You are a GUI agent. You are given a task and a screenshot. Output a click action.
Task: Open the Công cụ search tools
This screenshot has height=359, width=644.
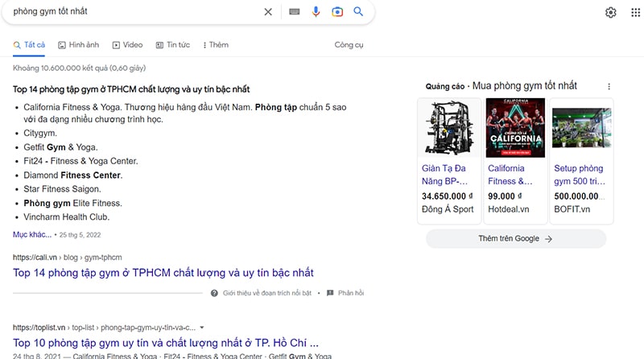point(349,45)
